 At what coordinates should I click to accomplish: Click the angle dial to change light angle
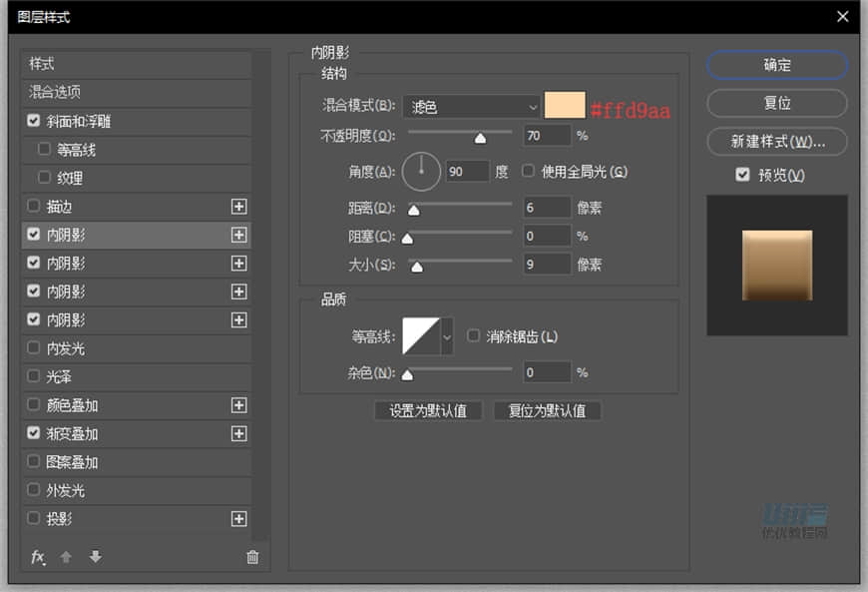(421, 171)
